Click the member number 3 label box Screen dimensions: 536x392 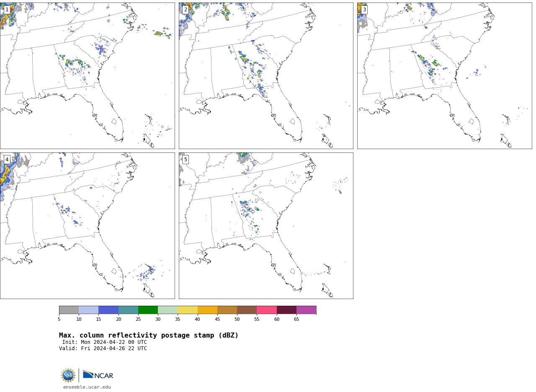pyautogui.click(x=364, y=10)
